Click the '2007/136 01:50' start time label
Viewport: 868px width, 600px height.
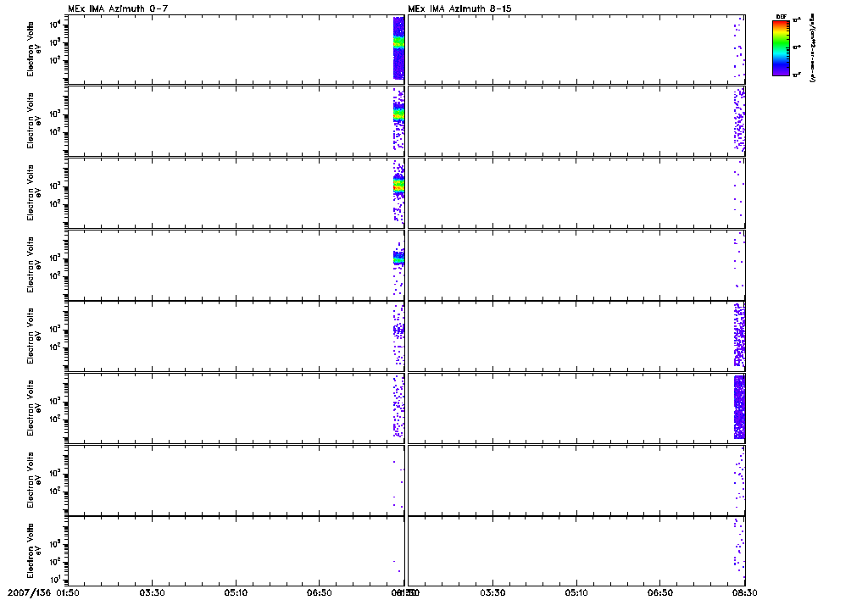43,593
